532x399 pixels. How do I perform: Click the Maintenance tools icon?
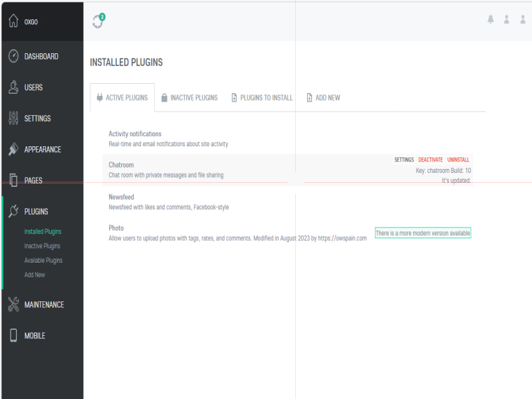tap(13, 305)
